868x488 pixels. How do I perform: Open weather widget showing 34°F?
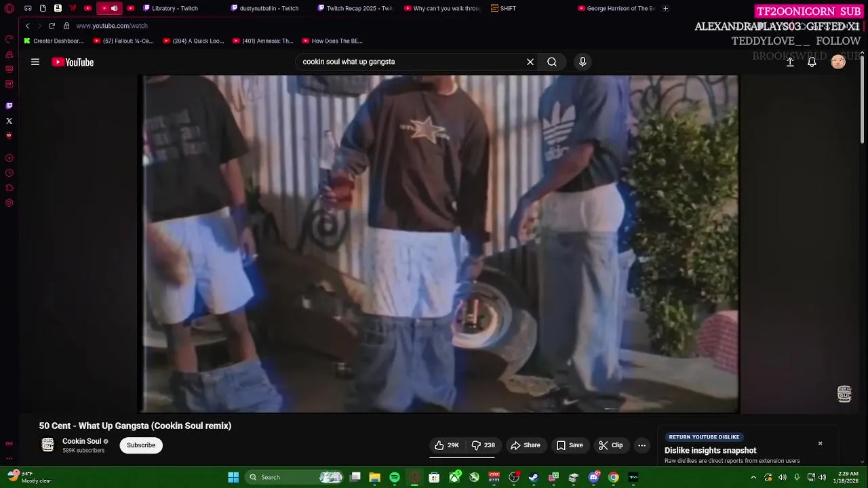click(31, 477)
